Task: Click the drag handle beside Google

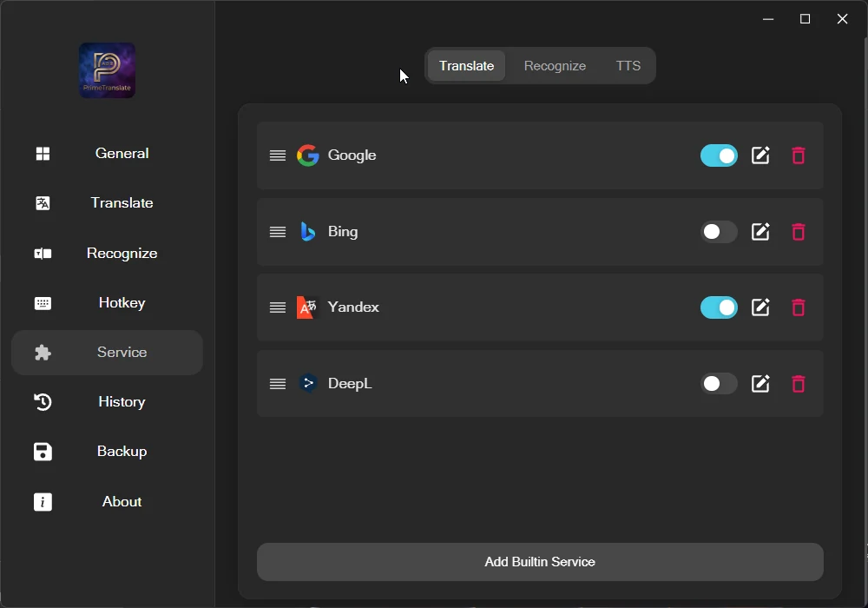Action: click(x=278, y=155)
